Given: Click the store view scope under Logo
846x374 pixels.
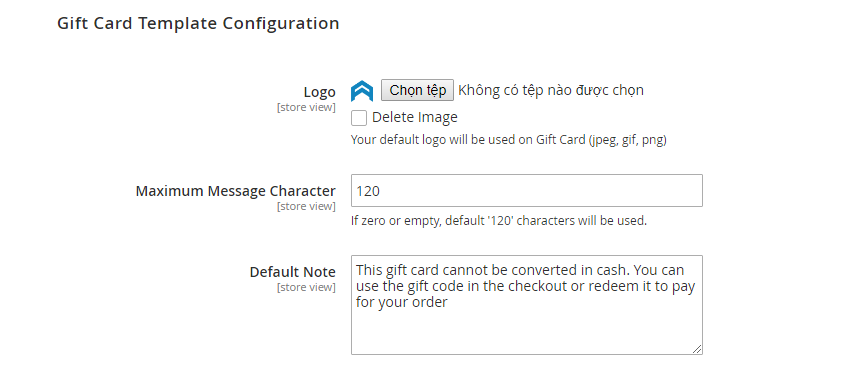Looking at the screenshot, I should click(306, 107).
